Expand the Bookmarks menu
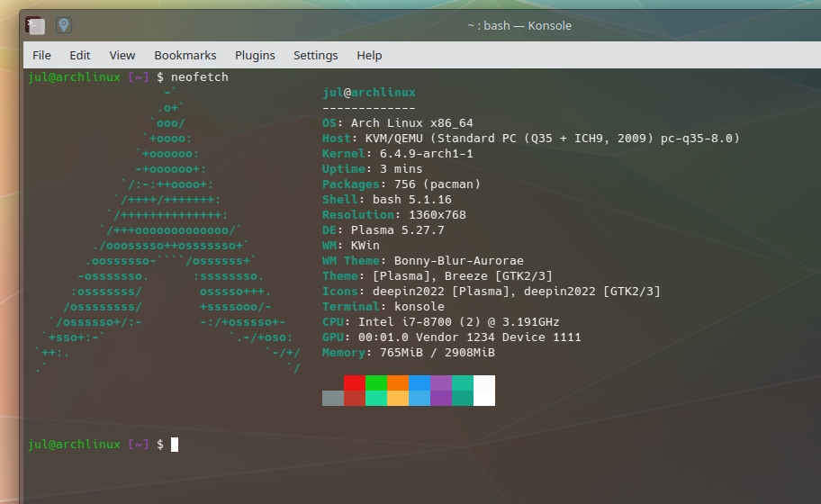Viewport: 821px width, 504px height. tap(185, 55)
